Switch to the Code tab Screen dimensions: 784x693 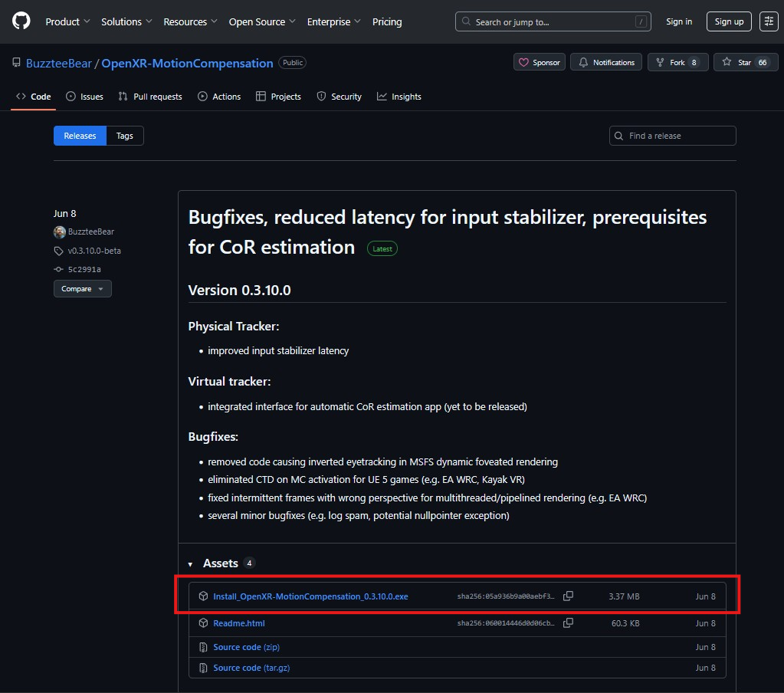[34, 97]
